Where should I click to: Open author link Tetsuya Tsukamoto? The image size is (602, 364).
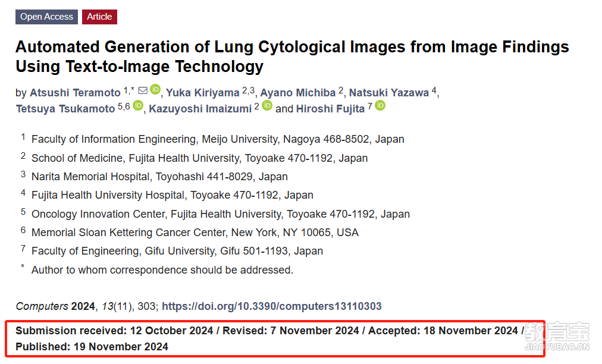(x=65, y=109)
